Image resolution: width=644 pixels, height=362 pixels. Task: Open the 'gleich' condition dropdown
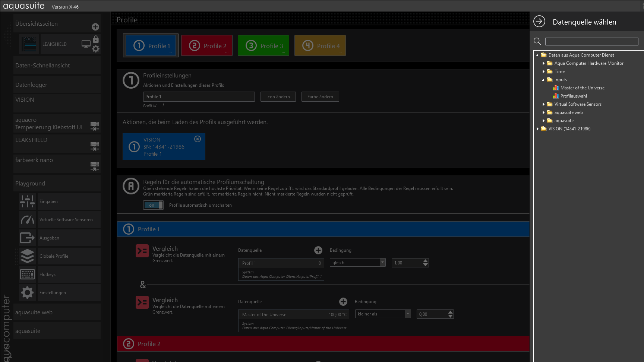[x=382, y=263]
